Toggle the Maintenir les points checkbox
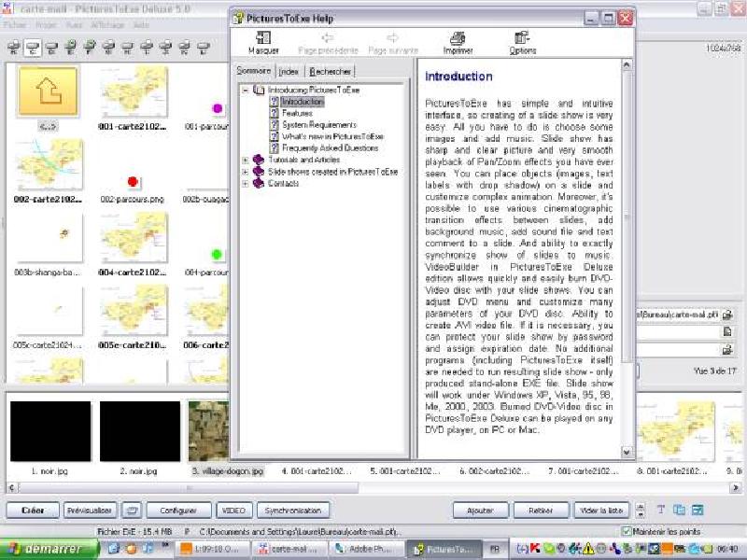This screenshot has width=747, height=560. (627, 531)
